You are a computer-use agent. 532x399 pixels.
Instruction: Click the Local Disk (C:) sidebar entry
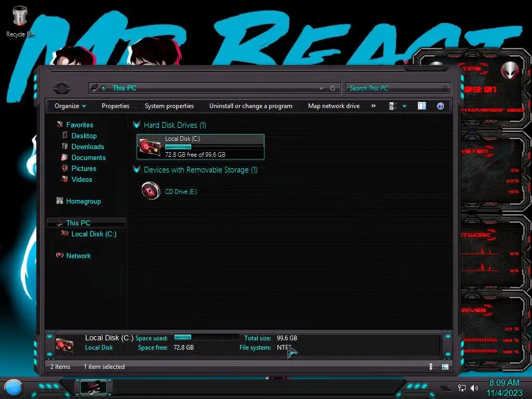pyautogui.click(x=94, y=234)
